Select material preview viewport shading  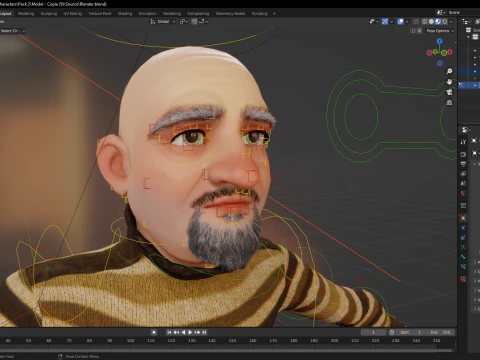click(438, 22)
